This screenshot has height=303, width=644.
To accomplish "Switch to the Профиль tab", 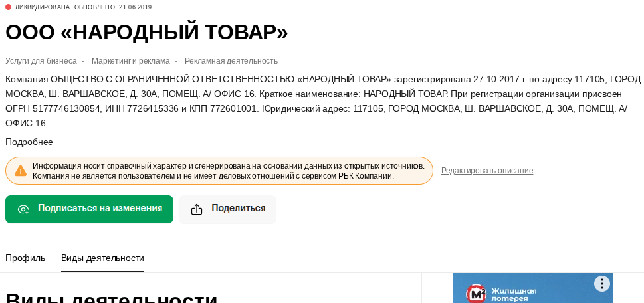I will coord(25,258).
